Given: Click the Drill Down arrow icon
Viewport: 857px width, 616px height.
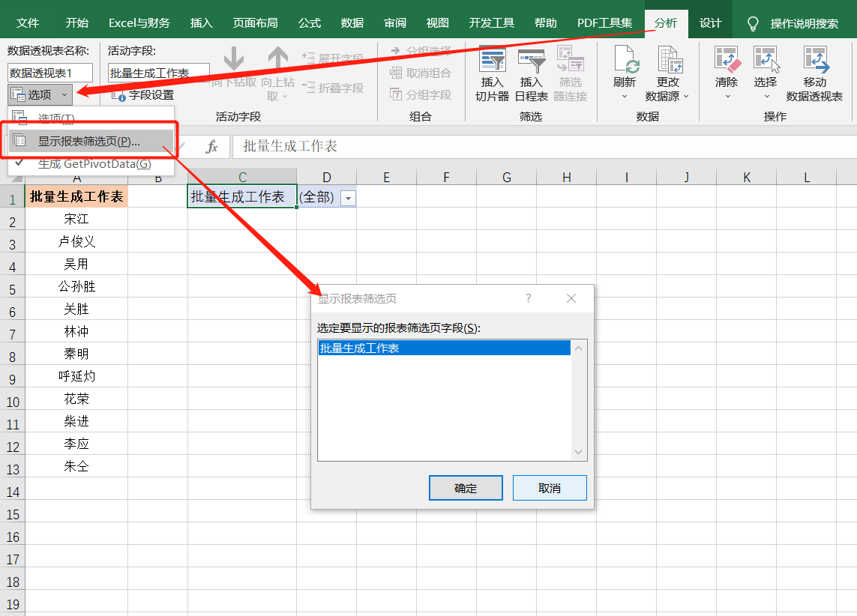Looking at the screenshot, I should [234, 58].
